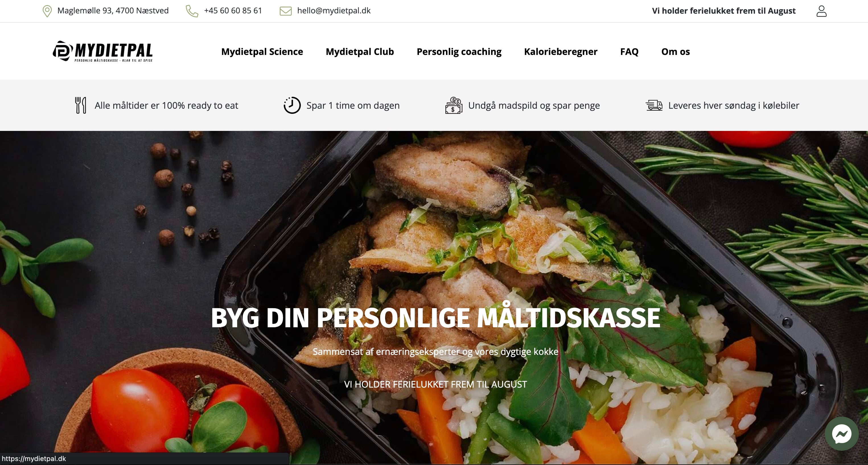Click the delivery truck icon
868x465 pixels.
click(654, 105)
